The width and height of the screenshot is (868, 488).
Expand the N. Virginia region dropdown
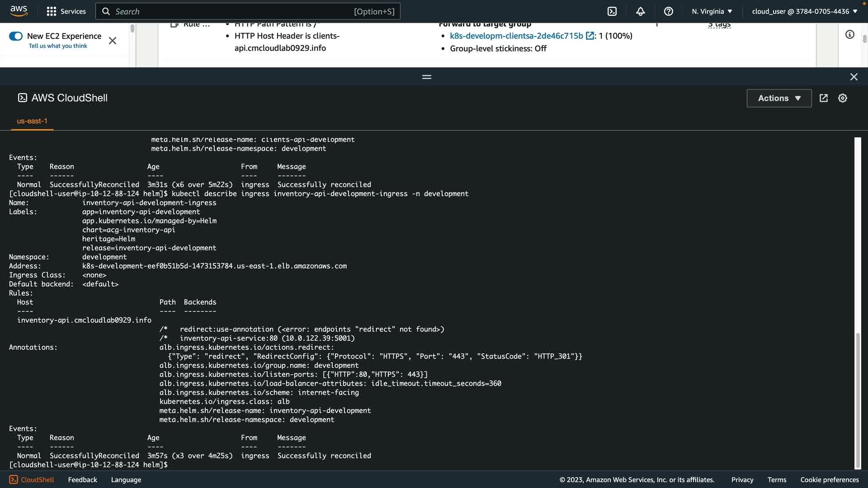pyautogui.click(x=712, y=11)
